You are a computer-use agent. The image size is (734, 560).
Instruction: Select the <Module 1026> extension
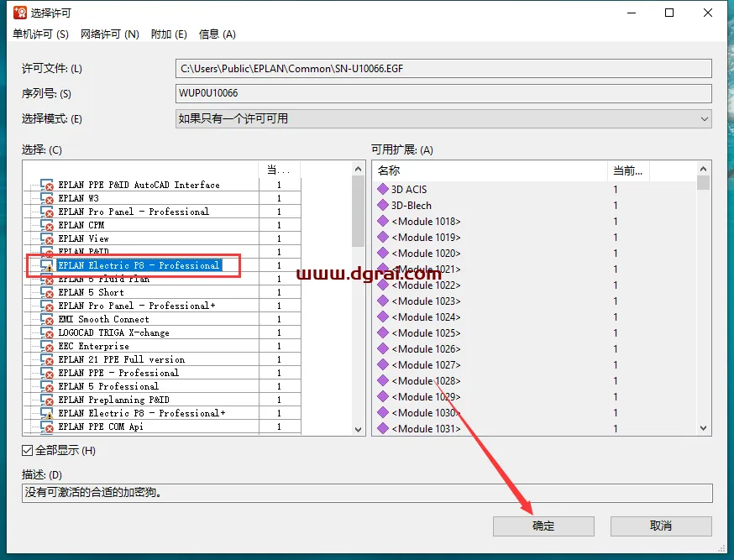426,348
